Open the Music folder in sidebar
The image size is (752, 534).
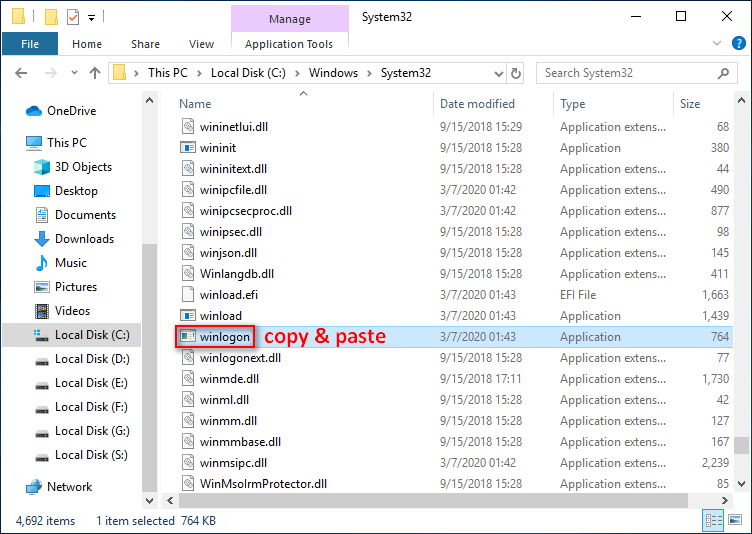coord(61,263)
